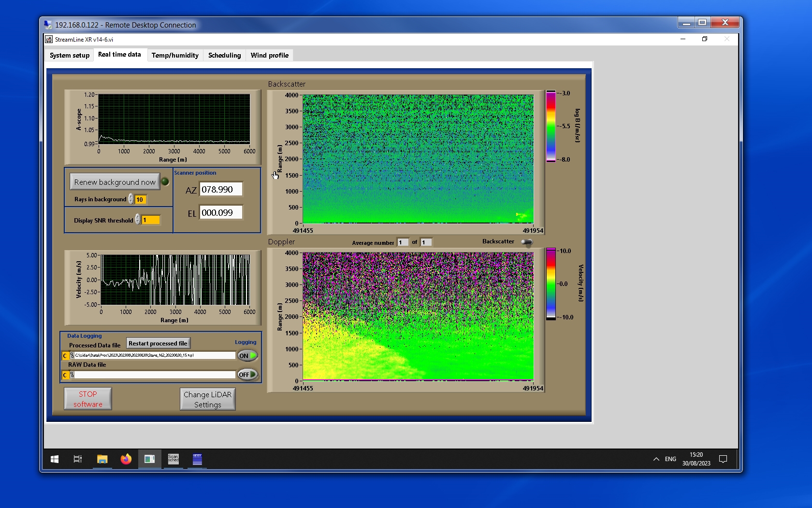Click the Windows Start button
The image size is (812, 508).
coord(55,459)
